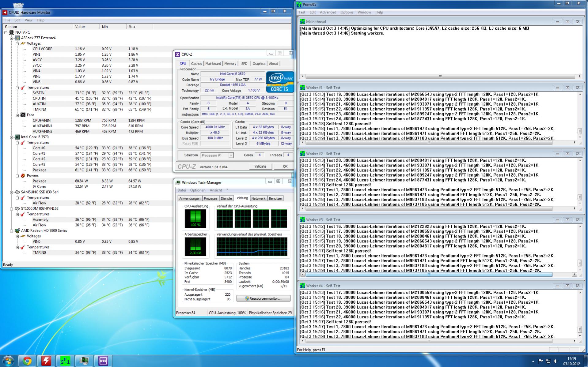This screenshot has width=588, height=367.
Task: Click the HWMonitor lightning taskbar icon
Action: click(x=46, y=361)
